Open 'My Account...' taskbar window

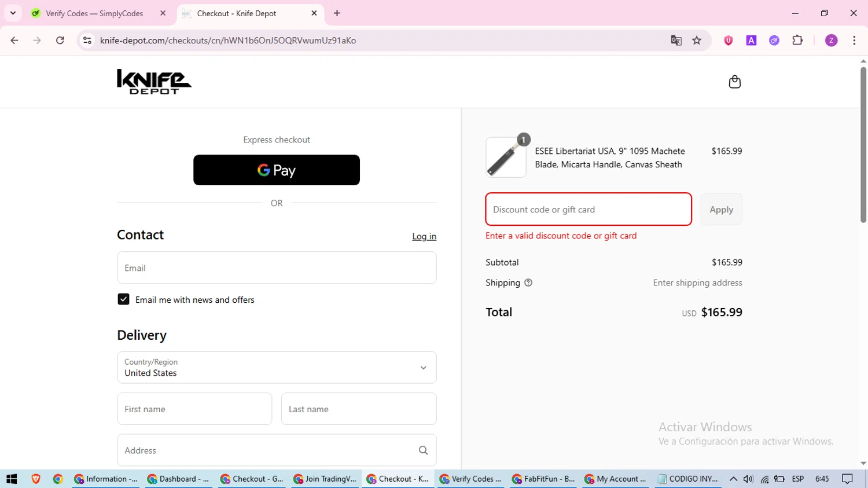point(616,479)
